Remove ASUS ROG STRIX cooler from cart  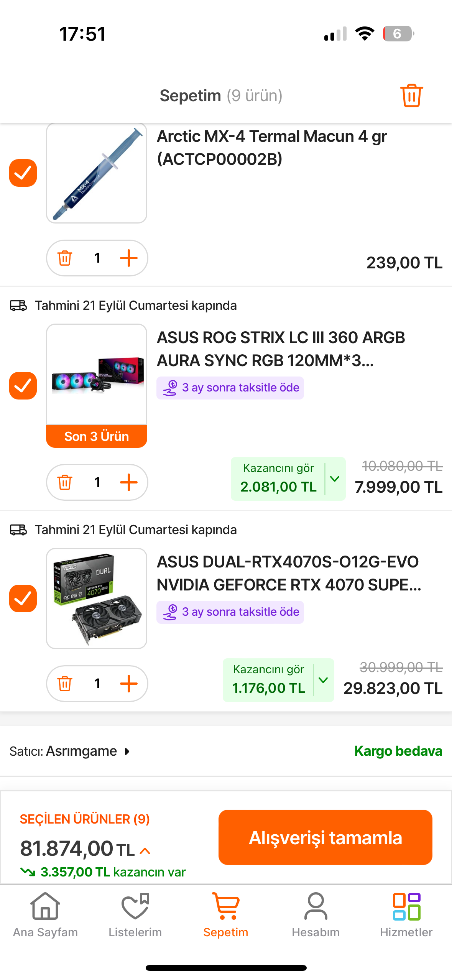point(65,482)
